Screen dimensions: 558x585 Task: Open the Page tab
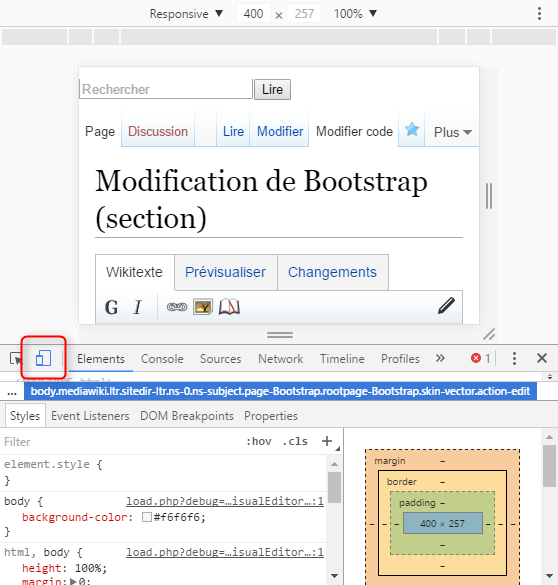click(100, 131)
